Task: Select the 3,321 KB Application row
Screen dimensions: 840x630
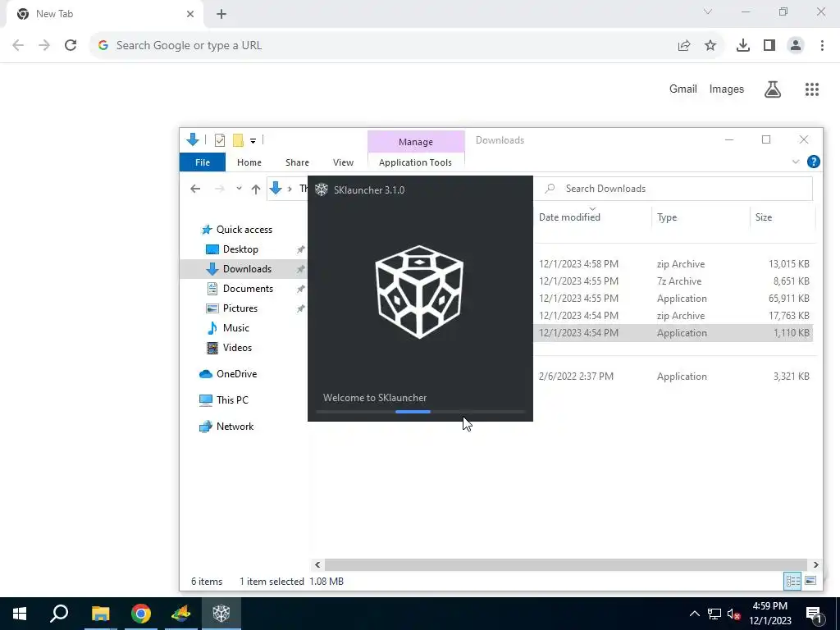Action: (673, 376)
